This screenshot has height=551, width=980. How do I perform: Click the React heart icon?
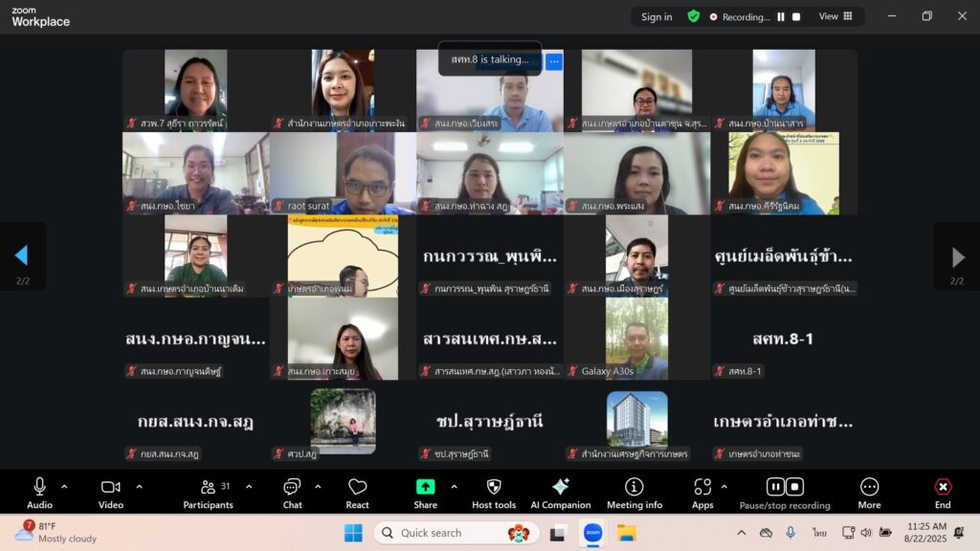357,492
